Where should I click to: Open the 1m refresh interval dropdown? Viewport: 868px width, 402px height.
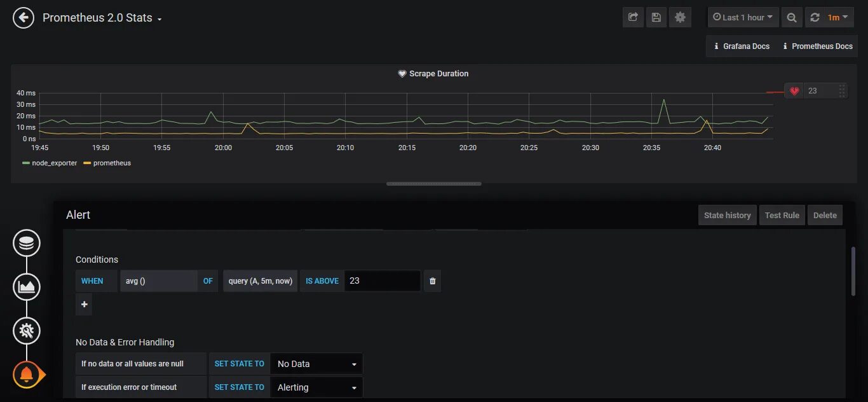click(838, 18)
